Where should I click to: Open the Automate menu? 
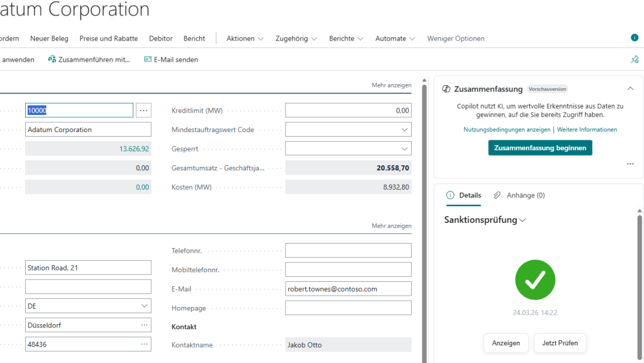[x=395, y=38]
